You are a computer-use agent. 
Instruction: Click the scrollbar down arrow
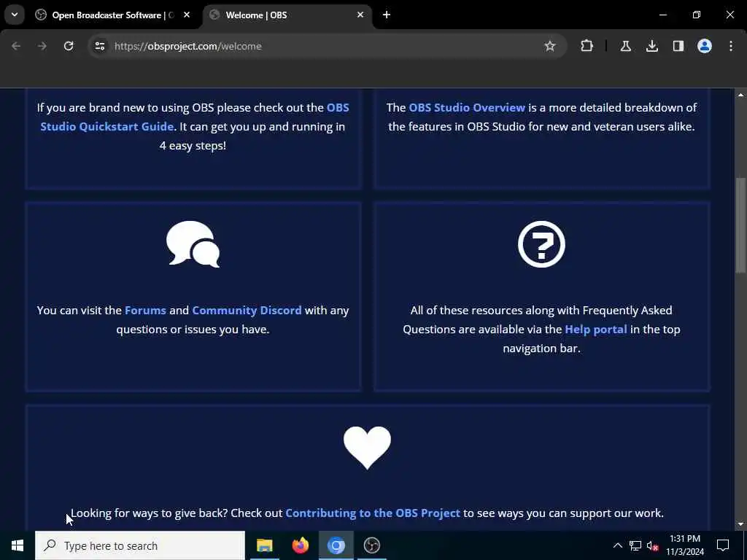click(x=740, y=524)
